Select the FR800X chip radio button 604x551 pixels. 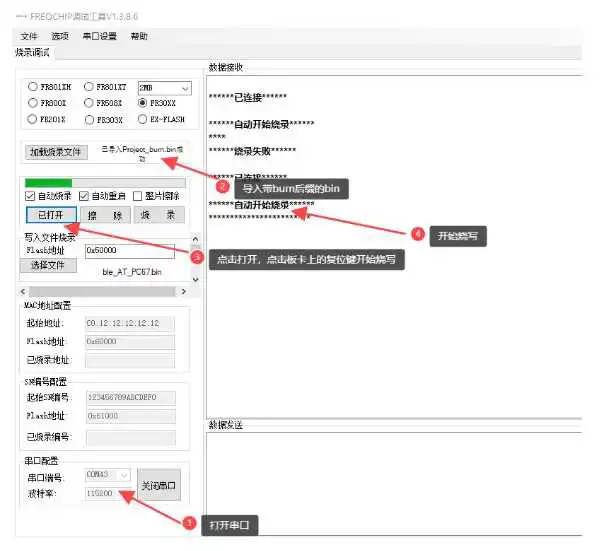(x=32, y=103)
